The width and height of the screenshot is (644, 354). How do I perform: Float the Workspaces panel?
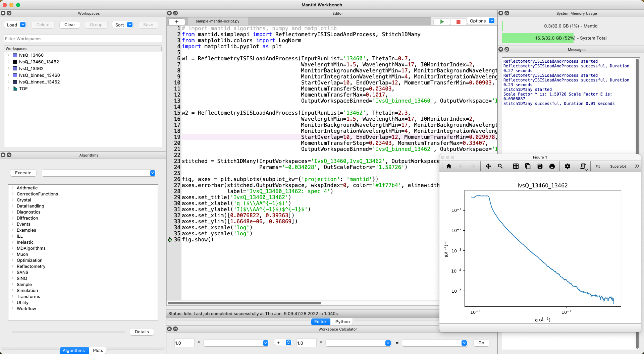9,13
